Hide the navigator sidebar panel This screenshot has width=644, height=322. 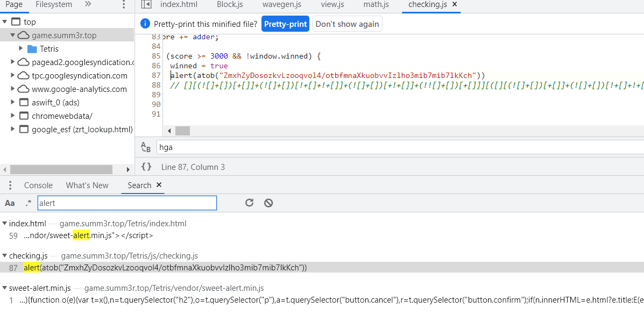coord(146,4)
